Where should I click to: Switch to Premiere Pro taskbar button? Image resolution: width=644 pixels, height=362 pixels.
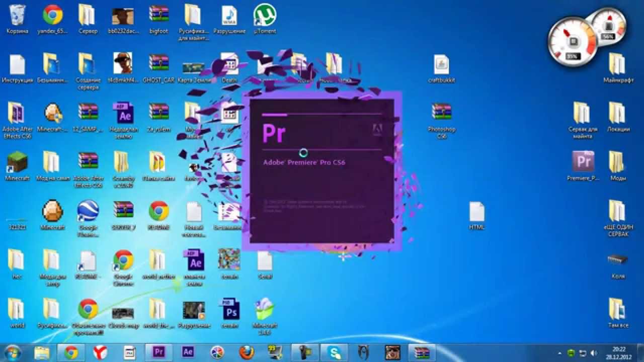tap(159, 352)
